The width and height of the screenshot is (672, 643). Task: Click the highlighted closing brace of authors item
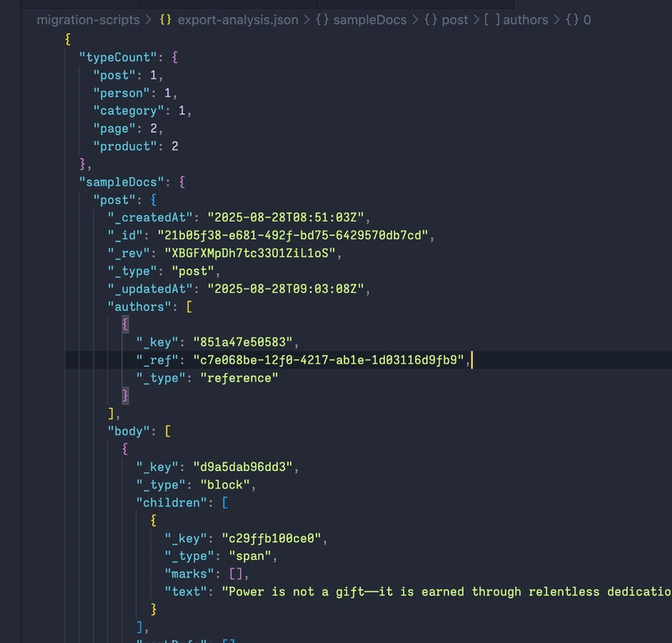point(125,395)
